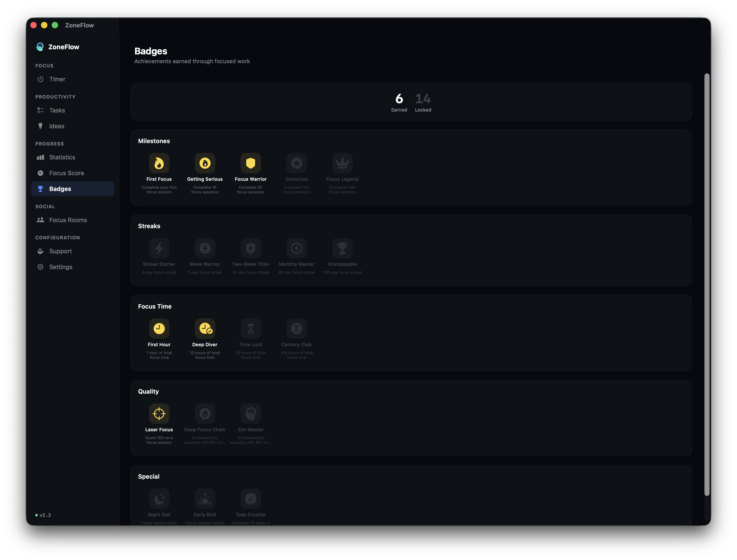Click the Night Owl moon badge
The image size is (737, 560).
click(x=159, y=499)
